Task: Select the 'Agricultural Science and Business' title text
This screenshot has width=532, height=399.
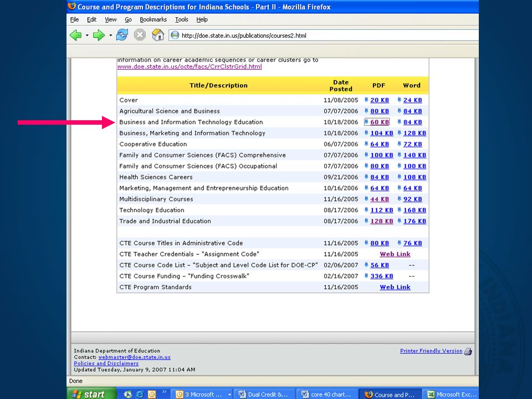Action: (x=170, y=111)
